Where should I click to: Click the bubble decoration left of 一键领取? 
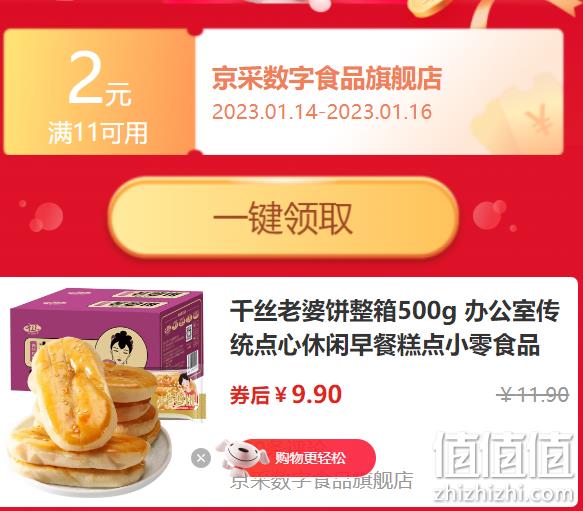coord(47,217)
